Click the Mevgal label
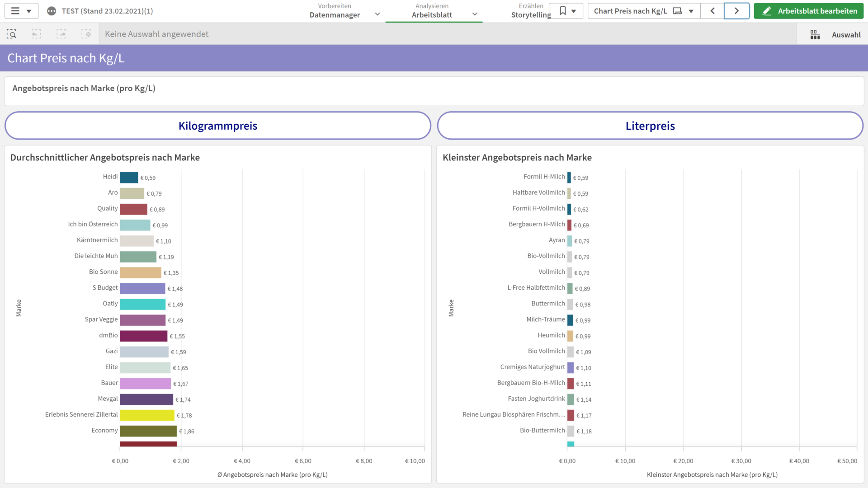 [x=108, y=399]
